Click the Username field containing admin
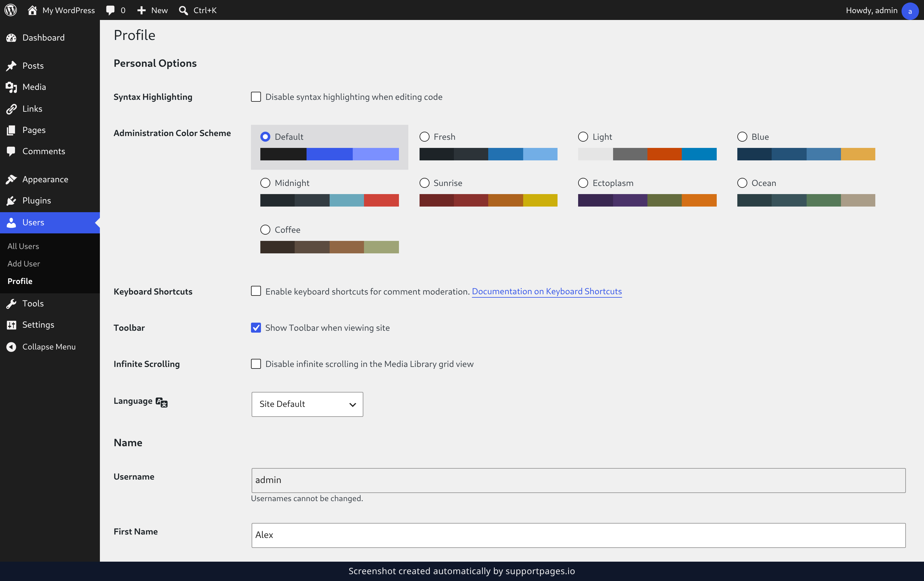 pyautogui.click(x=578, y=480)
